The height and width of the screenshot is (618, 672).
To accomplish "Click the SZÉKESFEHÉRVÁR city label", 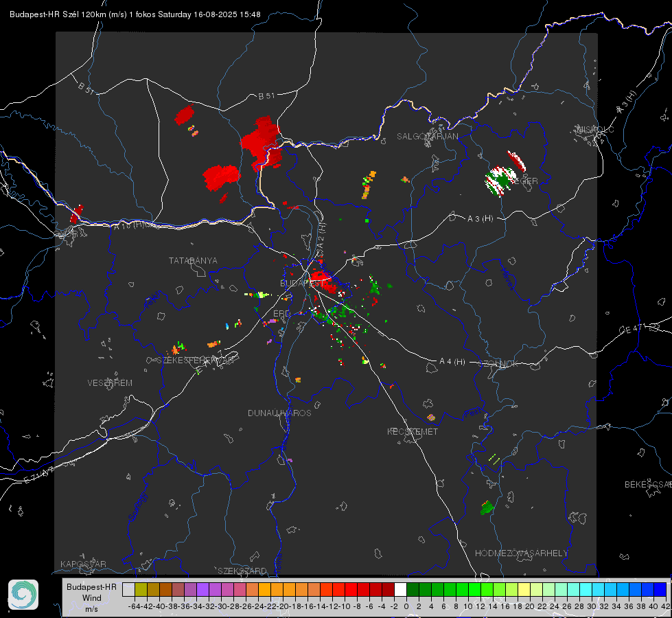I will pos(195,360).
